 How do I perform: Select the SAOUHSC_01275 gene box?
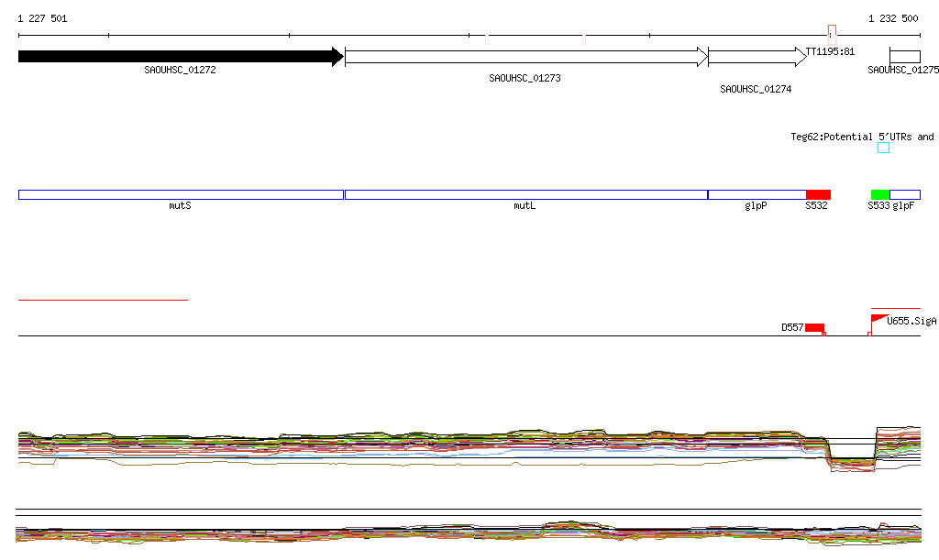[x=904, y=57]
